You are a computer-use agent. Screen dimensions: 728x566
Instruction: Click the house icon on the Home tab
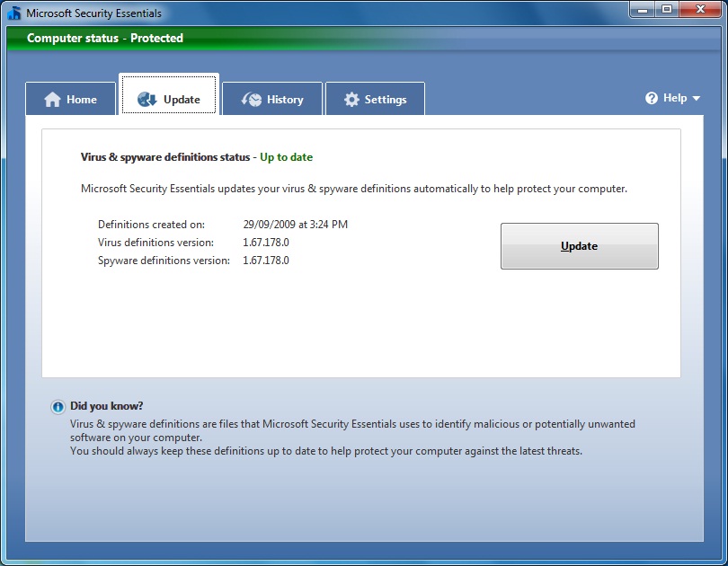(52, 100)
